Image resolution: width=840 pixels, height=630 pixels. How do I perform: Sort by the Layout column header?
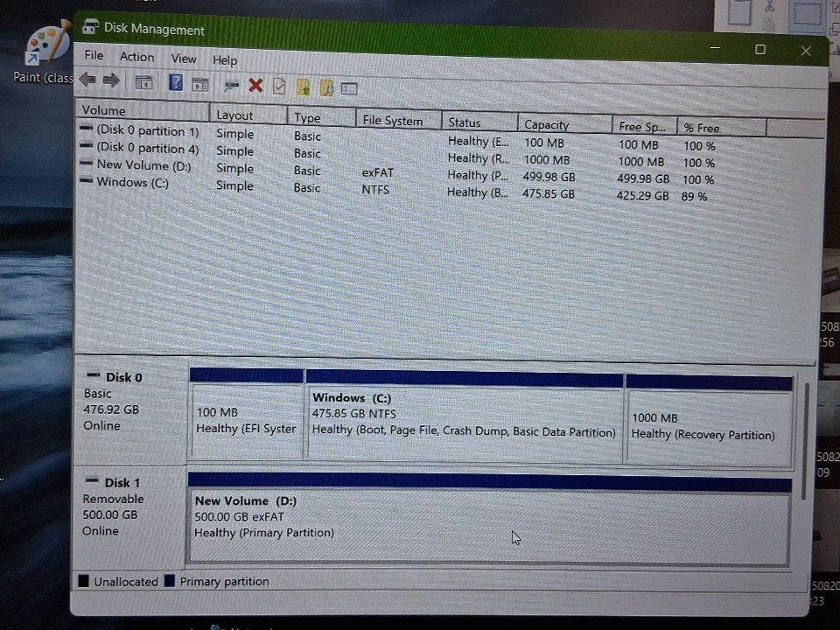248,115
